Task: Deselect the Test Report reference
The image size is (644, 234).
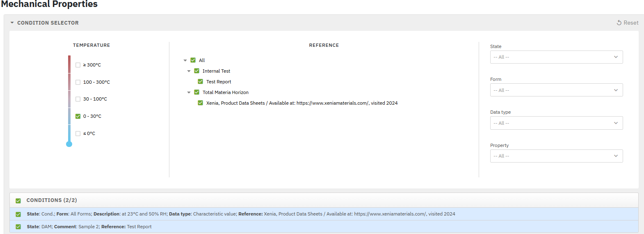Action: (201, 82)
